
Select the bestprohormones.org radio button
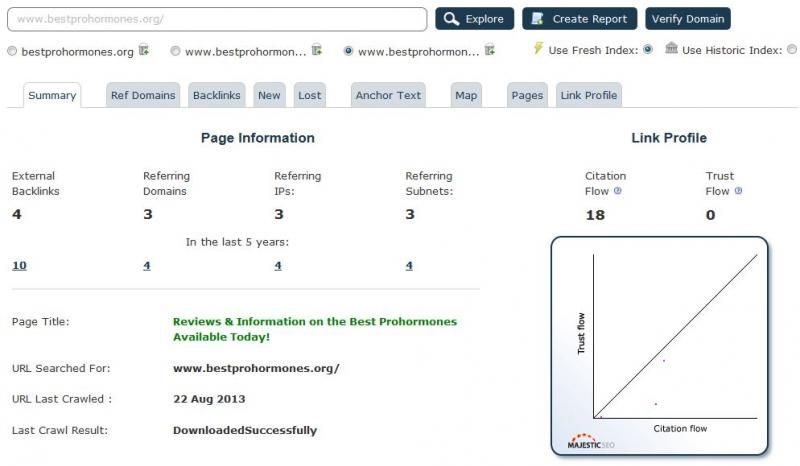[12, 51]
